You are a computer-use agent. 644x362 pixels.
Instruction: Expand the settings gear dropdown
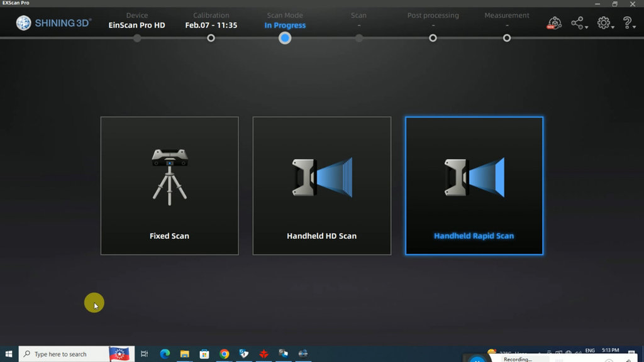(x=604, y=24)
